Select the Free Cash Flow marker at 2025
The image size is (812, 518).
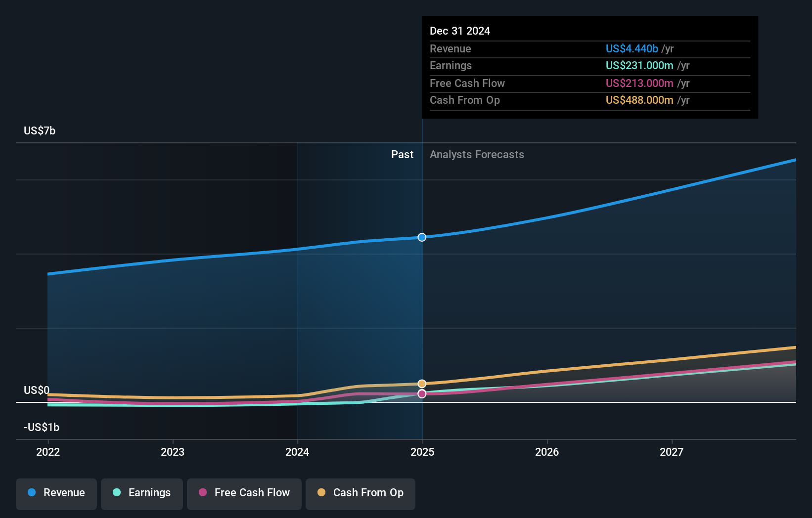[x=422, y=394]
